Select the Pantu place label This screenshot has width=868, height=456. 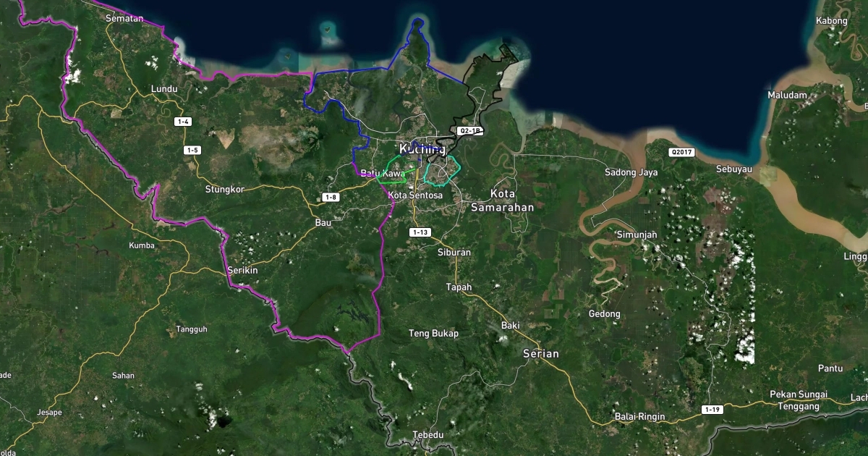click(830, 368)
